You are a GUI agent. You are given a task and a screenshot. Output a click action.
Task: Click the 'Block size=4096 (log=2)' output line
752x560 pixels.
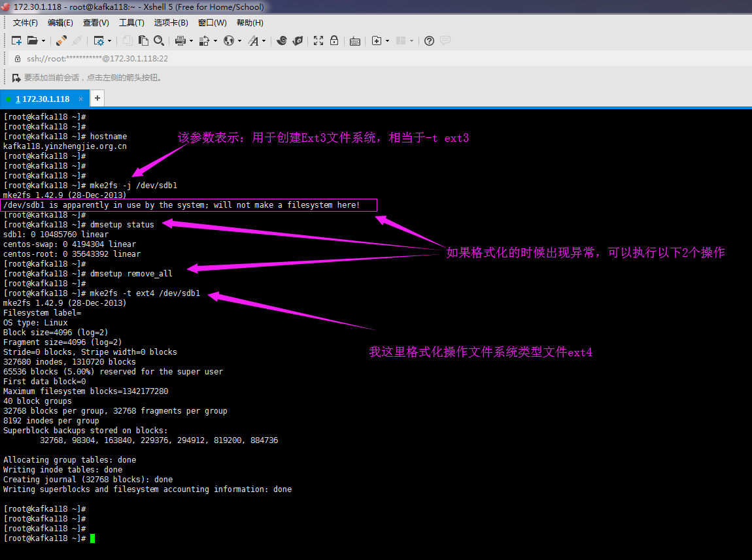tap(56, 333)
